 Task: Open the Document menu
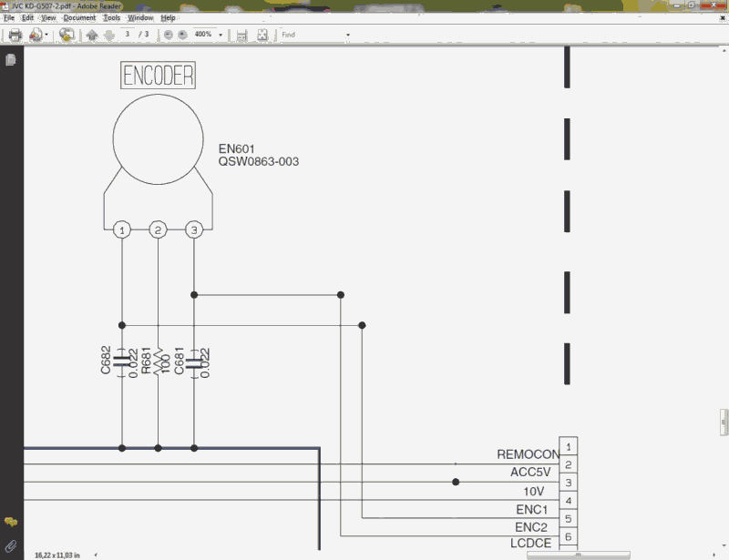pos(79,17)
